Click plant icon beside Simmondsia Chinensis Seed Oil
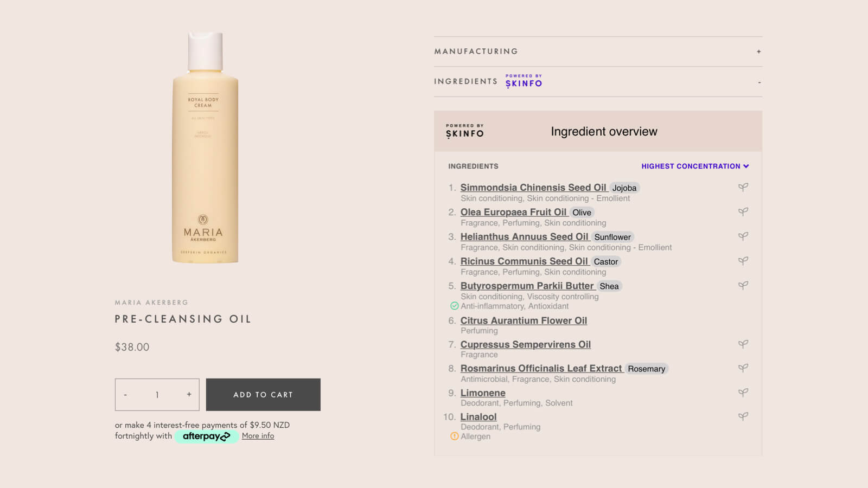 pos(743,187)
